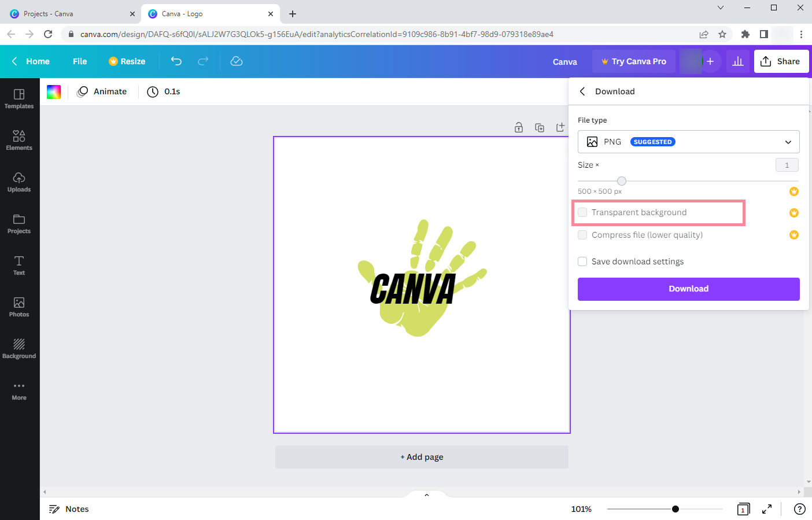Open the Photos sidebar panel

19,307
